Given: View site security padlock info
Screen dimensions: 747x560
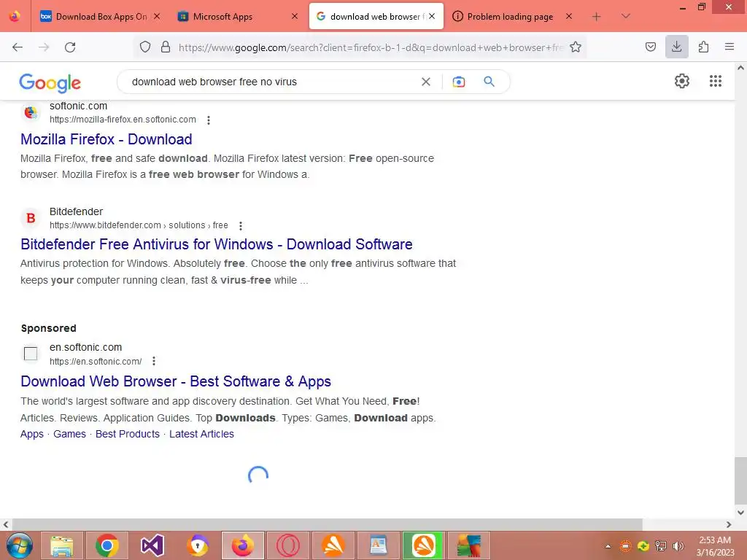Looking at the screenshot, I should pyautogui.click(x=166, y=47).
